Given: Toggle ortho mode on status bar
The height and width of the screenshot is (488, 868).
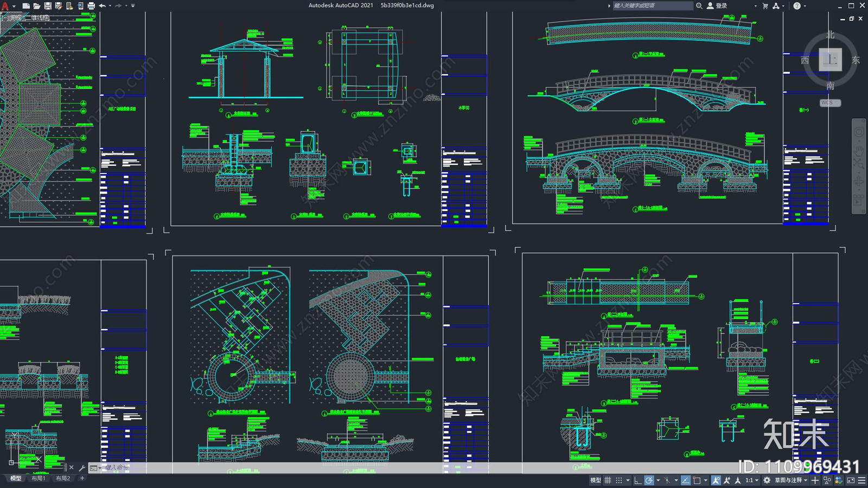Looking at the screenshot, I should [x=638, y=480].
